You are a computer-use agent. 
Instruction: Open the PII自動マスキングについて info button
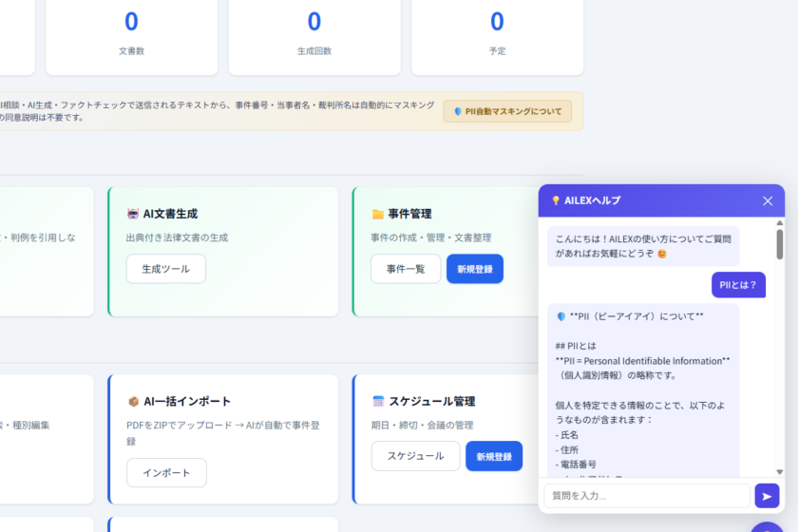click(507, 111)
